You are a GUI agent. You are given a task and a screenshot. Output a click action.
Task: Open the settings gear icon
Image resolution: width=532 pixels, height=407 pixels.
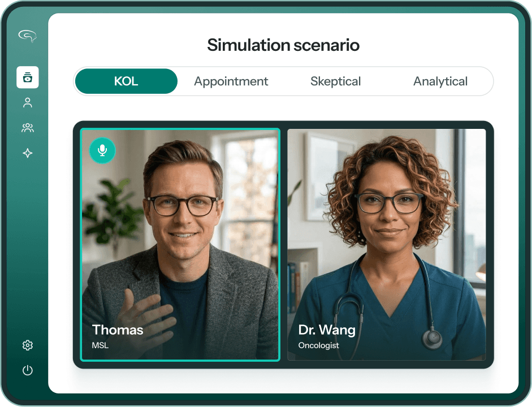tap(28, 345)
